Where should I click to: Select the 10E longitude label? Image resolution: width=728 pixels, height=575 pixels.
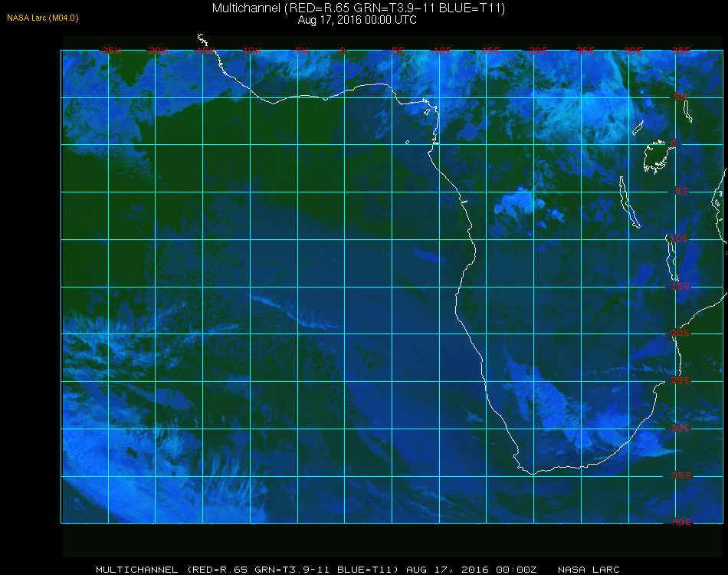pos(442,51)
